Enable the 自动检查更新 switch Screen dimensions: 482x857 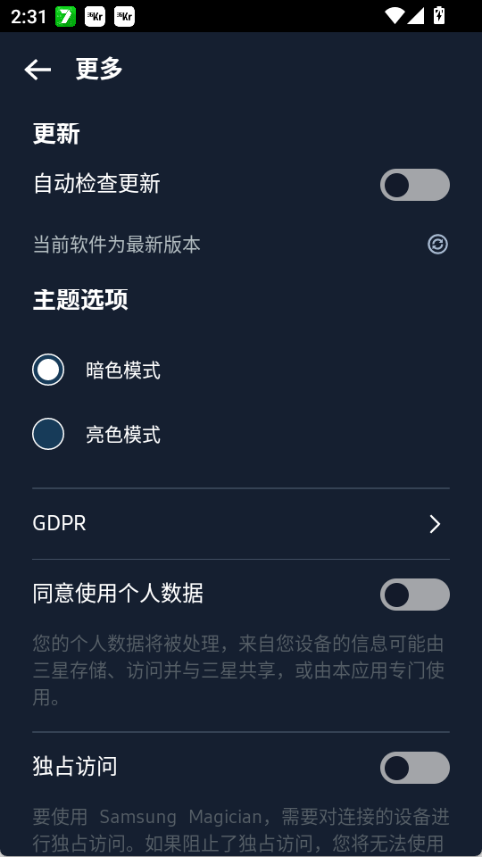(x=415, y=185)
